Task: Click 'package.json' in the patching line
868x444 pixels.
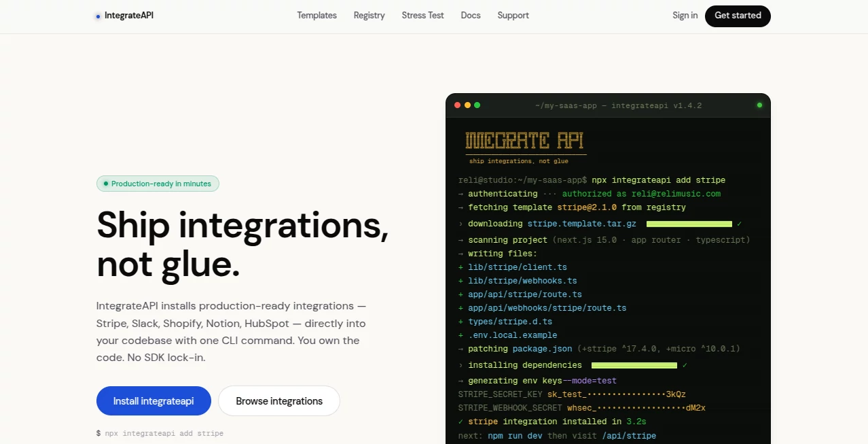Action: click(x=543, y=349)
